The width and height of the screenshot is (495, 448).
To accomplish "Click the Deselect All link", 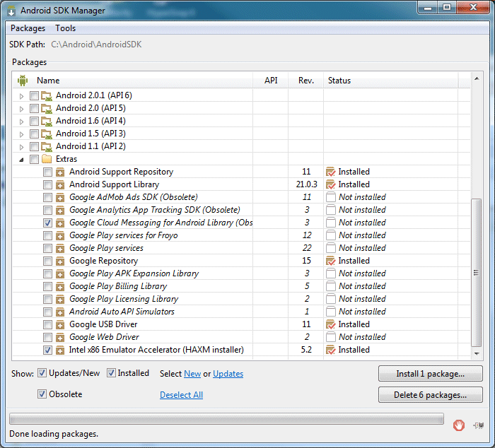I will [x=181, y=395].
